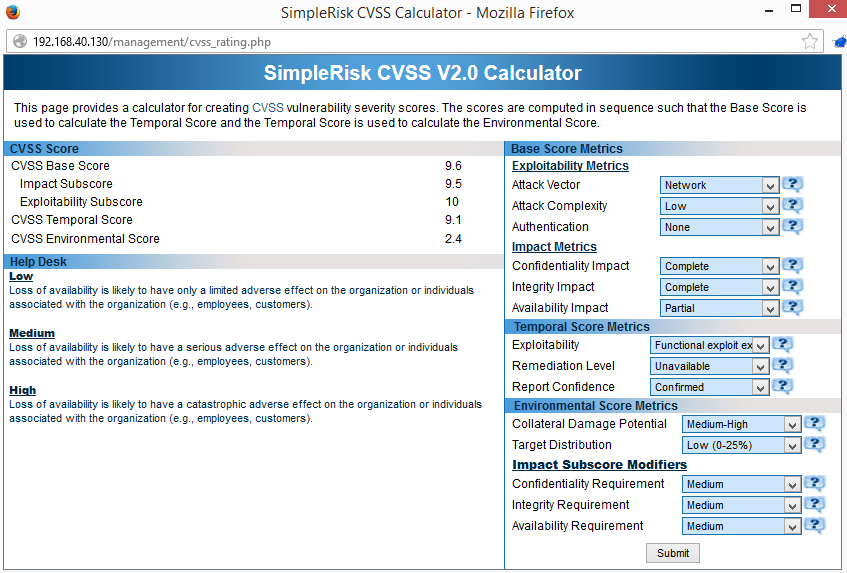
Task: Click the URL address bar
Action: pyautogui.click(x=415, y=42)
